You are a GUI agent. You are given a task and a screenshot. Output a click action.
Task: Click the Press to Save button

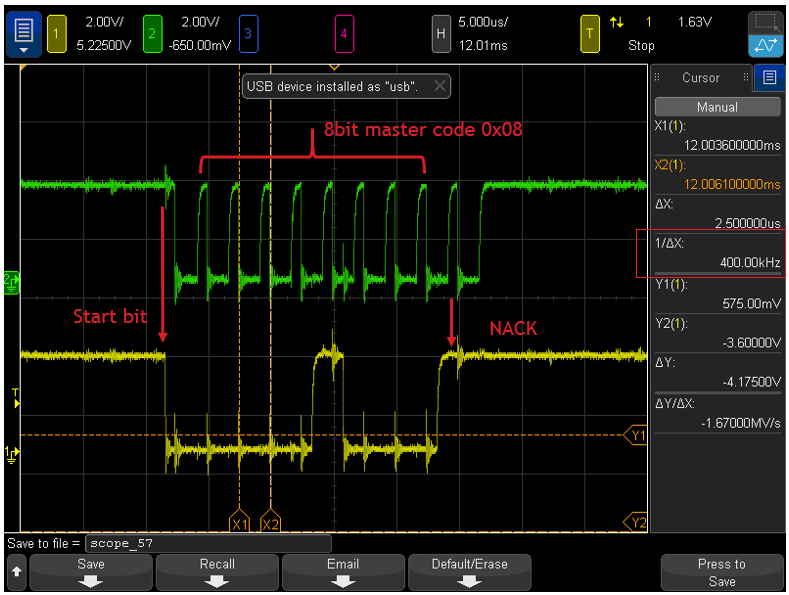[x=721, y=572]
